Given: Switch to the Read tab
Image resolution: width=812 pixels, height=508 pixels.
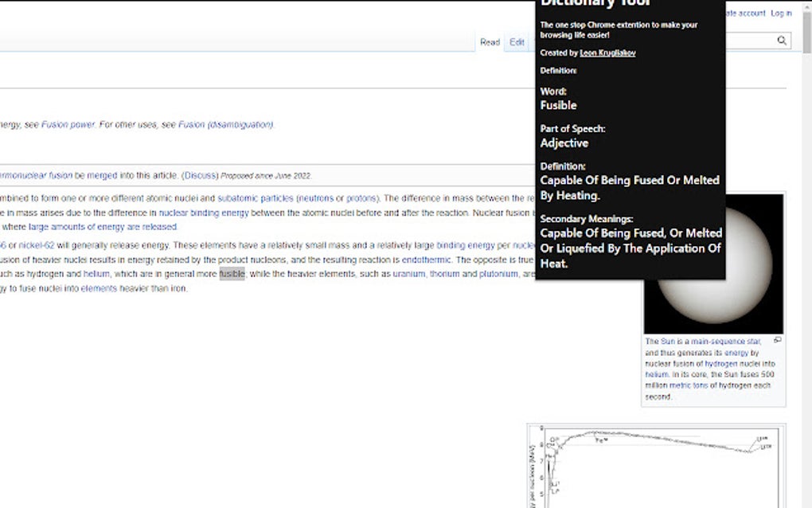Looking at the screenshot, I should pos(490,41).
